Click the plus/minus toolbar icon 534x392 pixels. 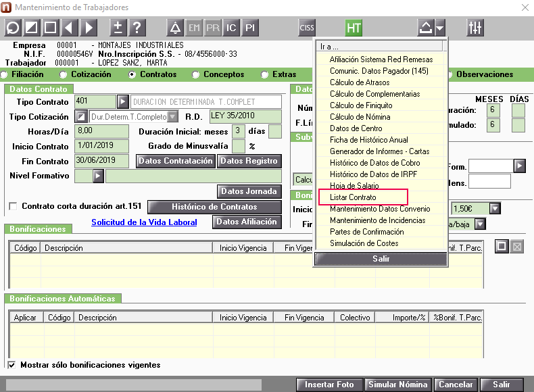pyautogui.click(x=118, y=28)
